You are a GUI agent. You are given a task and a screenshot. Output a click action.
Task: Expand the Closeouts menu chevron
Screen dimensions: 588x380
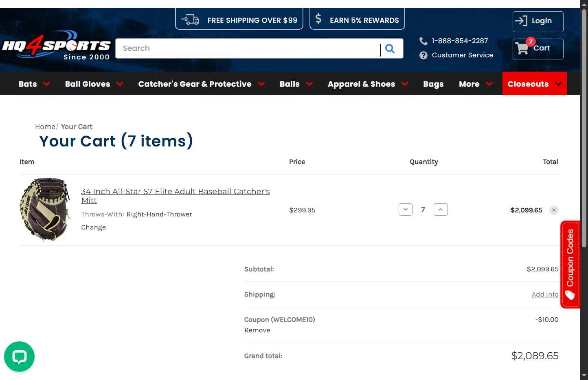click(558, 84)
